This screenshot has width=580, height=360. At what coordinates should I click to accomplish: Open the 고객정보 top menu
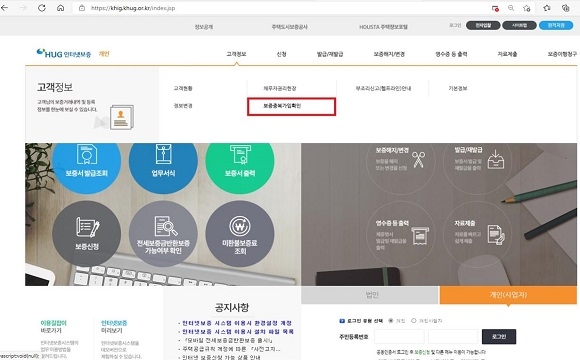(236, 54)
